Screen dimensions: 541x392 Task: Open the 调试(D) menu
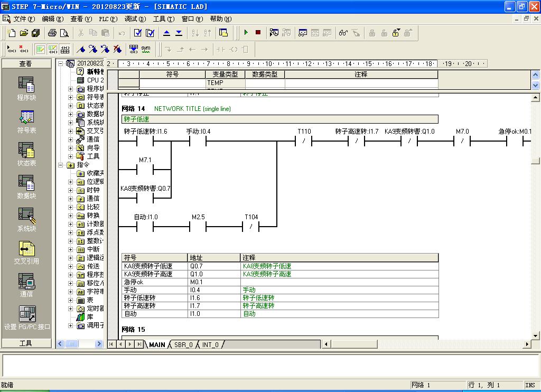pos(135,19)
